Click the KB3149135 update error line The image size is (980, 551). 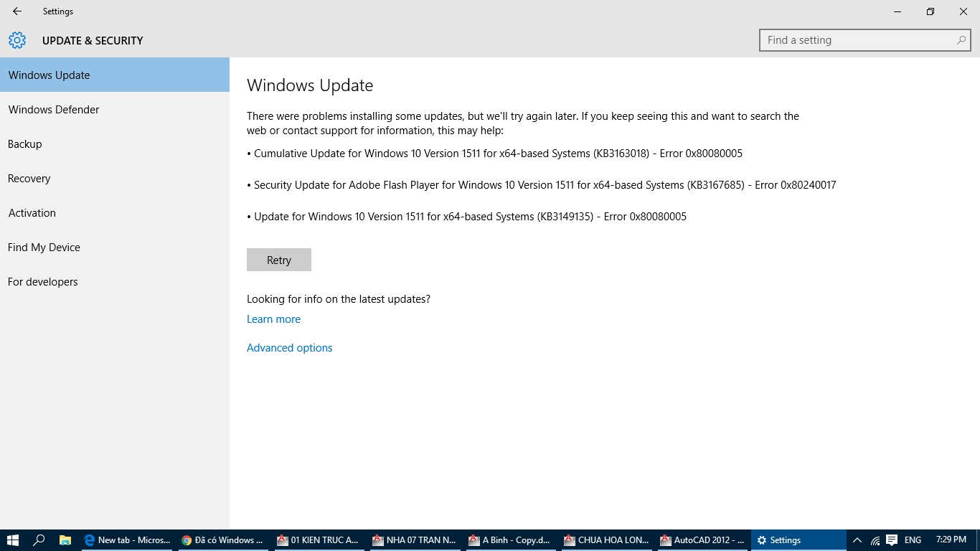click(x=466, y=217)
